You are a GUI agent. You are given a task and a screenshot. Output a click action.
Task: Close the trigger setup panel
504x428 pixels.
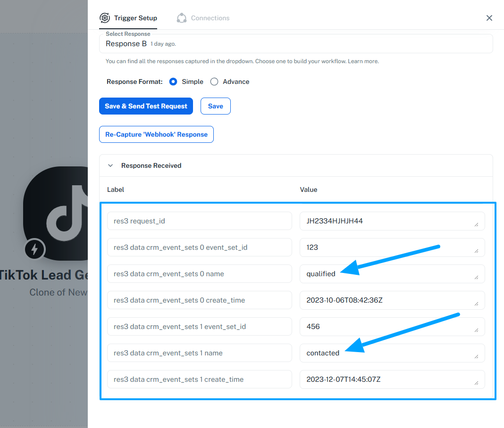(x=489, y=18)
